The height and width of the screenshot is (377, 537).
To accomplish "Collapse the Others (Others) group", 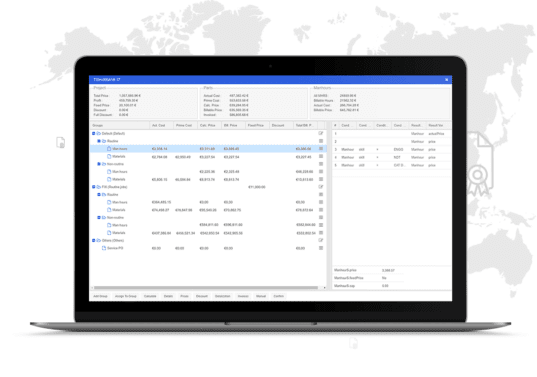I will click(93, 240).
